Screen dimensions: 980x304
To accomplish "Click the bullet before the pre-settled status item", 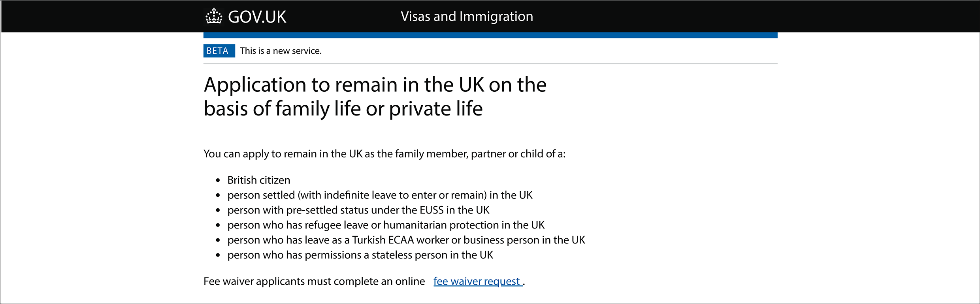I will coord(218,211).
